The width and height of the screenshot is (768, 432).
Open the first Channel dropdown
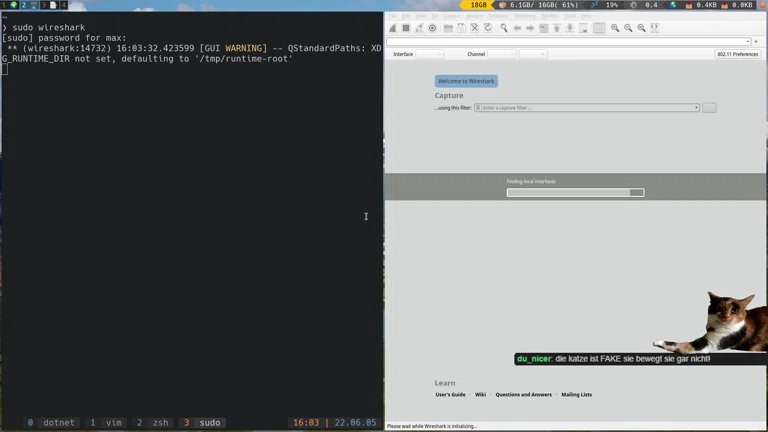click(502, 54)
